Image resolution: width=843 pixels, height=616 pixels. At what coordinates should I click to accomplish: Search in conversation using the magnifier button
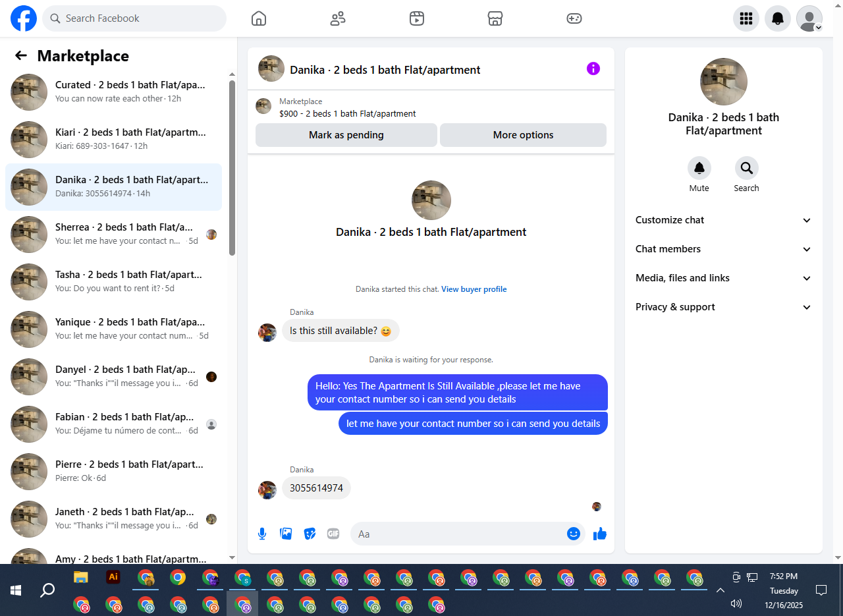(747, 169)
